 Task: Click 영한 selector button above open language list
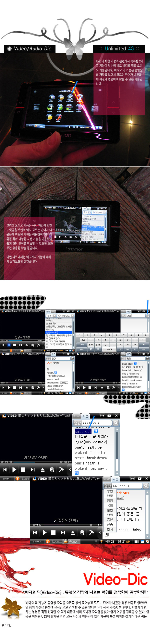click(108, 486)
